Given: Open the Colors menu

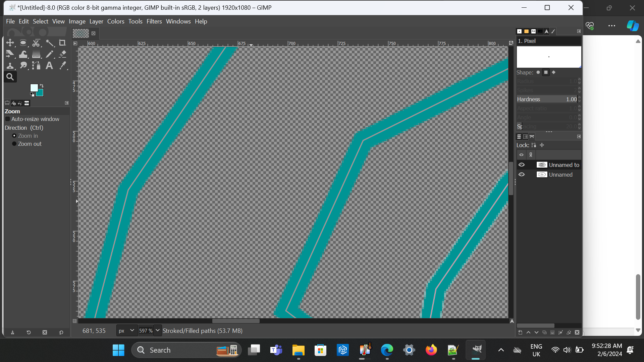Looking at the screenshot, I should 116,21.
